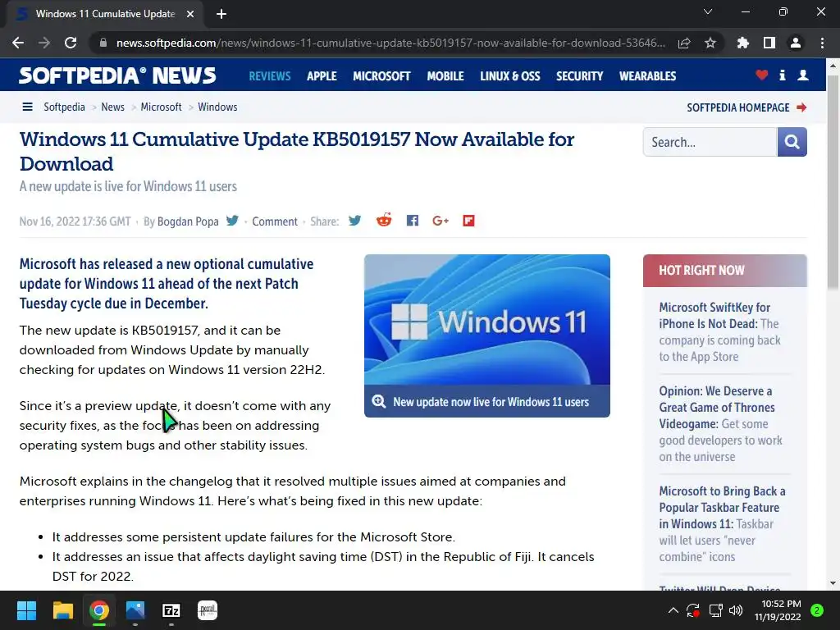Go to Softpedia Homepage link
The width and height of the screenshot is (840, 630).
click(x=746, y=107)
